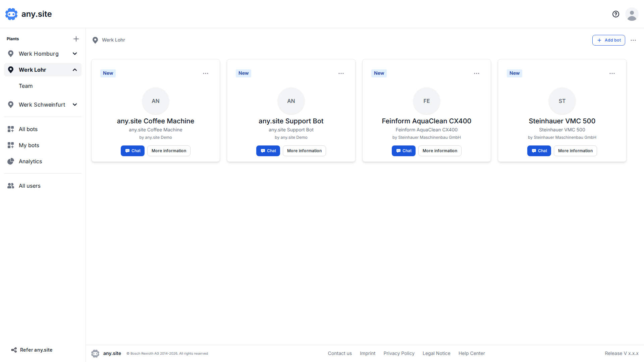Open the user profile avatar

coord(632,14)
